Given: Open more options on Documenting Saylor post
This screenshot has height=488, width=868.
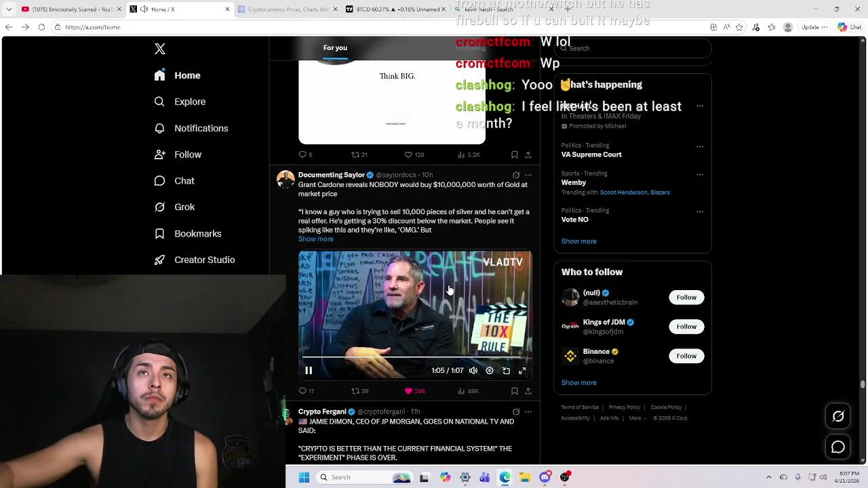Looking at the screenshot, I should pos(528,175).
